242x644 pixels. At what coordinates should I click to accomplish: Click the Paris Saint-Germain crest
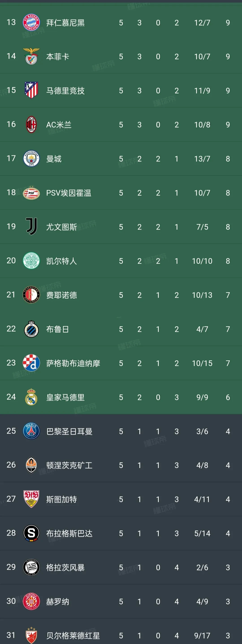click(31, 431)
